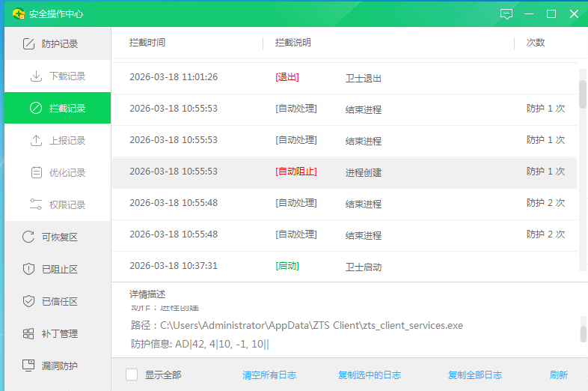The height and width of the screenshot is (391, 588).
Task: Select the [自动阻止] 进程创建 row
Action: pos(344,172)
